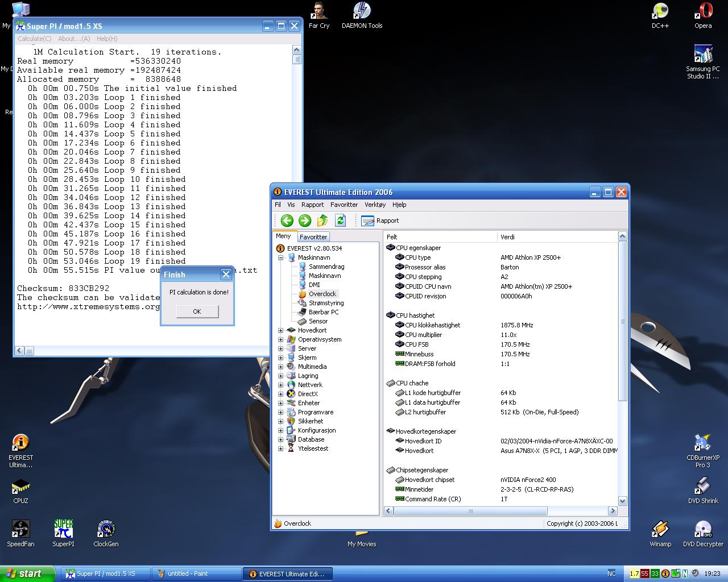
Task: Select Strømstyring tree item
Action: (x=326, y=303)
